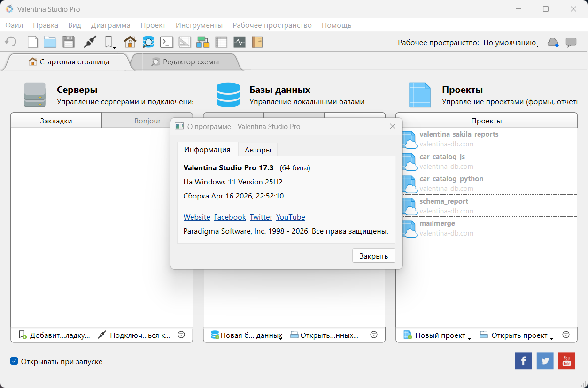This screenshot has height=388, width=588.
Task: Click the filter icon in the Servers panel
Action: 181,335
